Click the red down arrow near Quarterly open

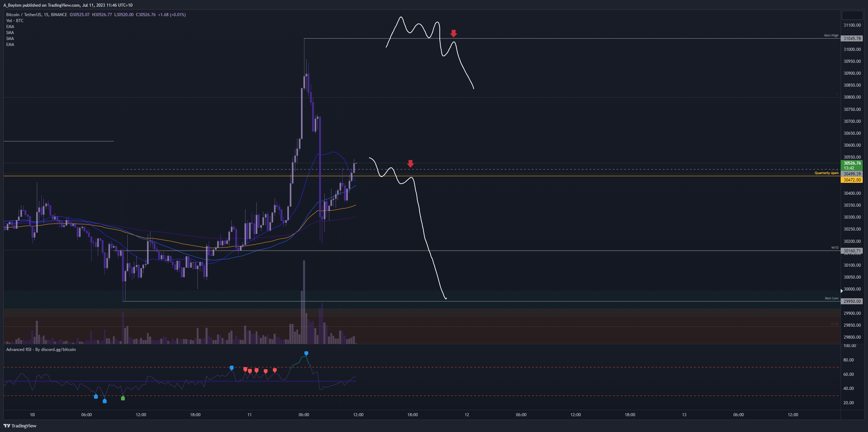(410, 164)
